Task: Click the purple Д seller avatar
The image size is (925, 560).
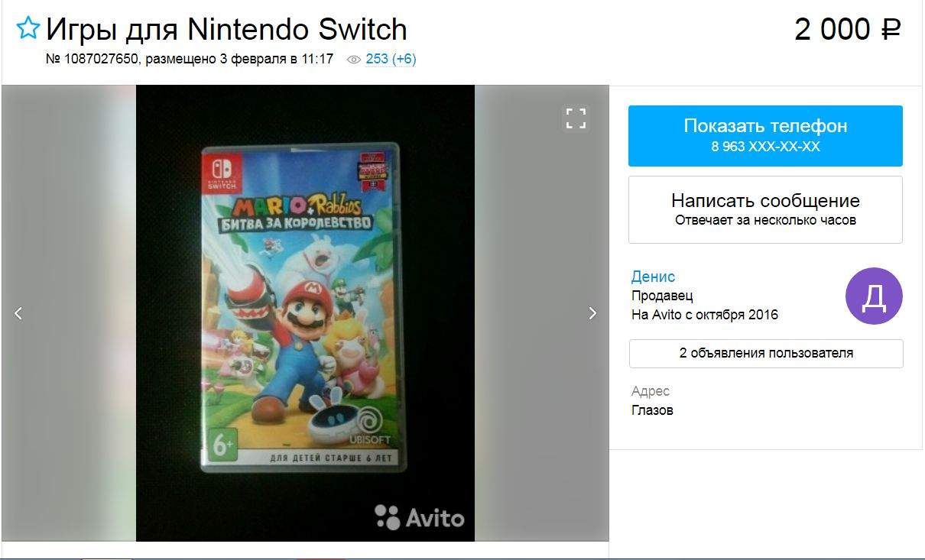Action: click(874, 296)
